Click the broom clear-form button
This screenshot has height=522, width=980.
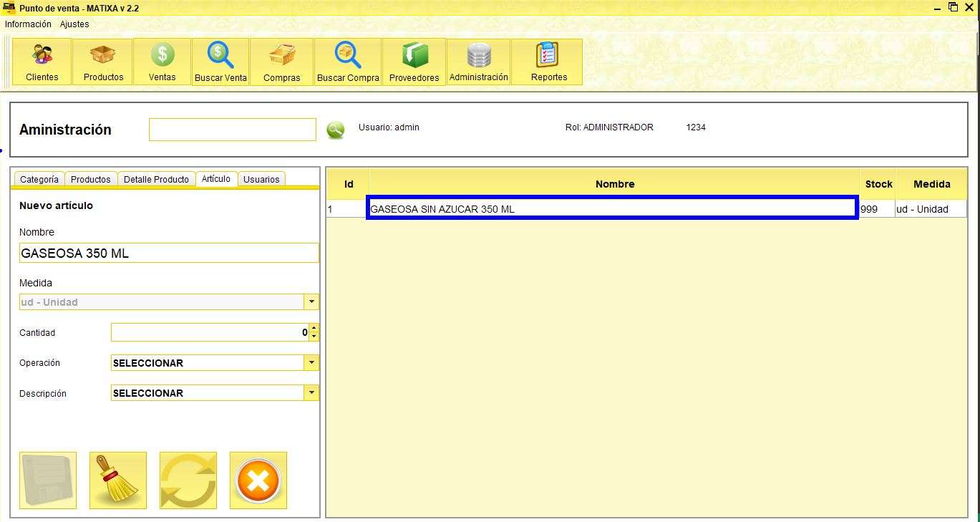tap(117, 480)
